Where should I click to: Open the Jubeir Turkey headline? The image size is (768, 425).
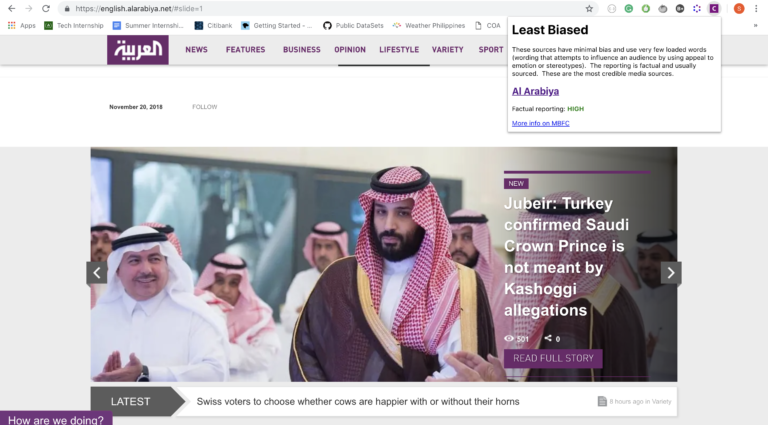[x=567, y=257]
